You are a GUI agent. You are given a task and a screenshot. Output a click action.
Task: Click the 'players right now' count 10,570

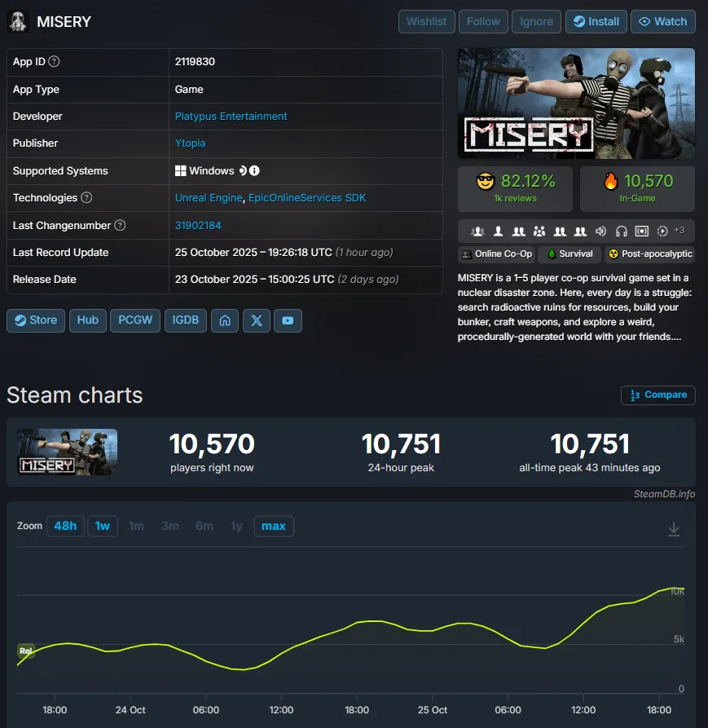212,443
